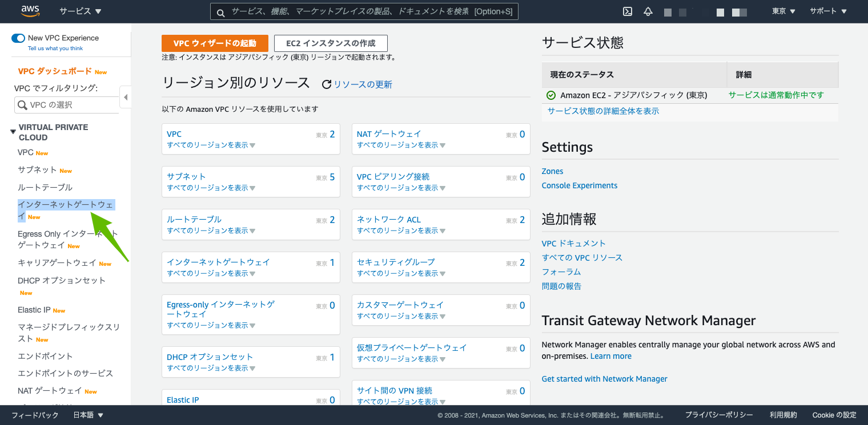
Task: Collapse the sidebar with the arrow handle
Action: pos(126,97)
